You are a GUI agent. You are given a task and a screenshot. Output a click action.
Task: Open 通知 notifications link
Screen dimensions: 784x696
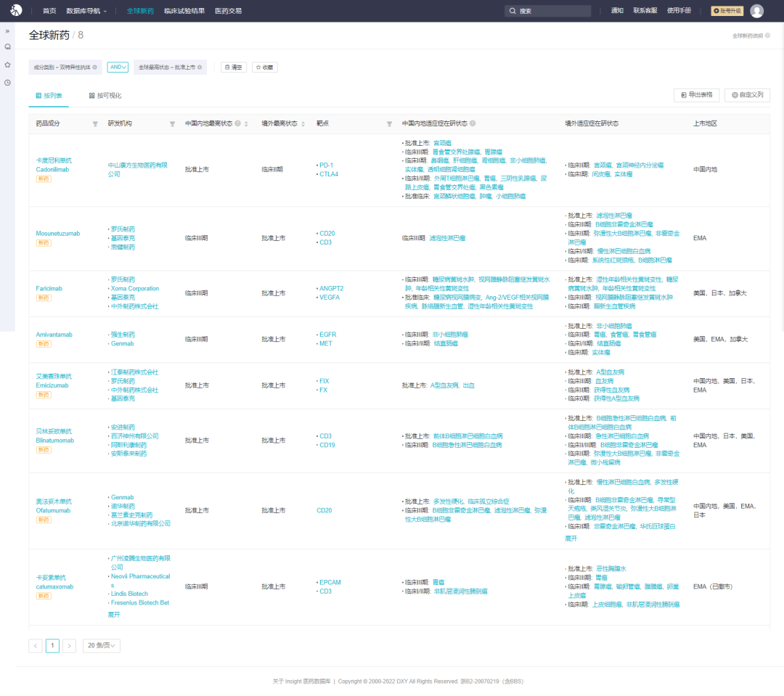tap(617, 10)
